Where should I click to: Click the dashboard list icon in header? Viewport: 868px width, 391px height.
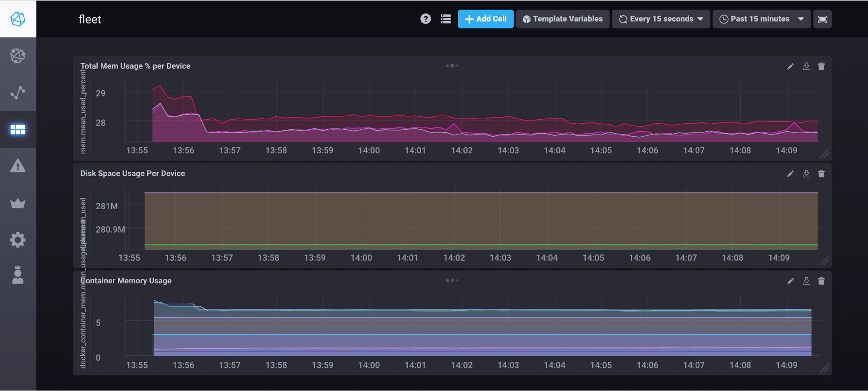click(x=446, y=19)
